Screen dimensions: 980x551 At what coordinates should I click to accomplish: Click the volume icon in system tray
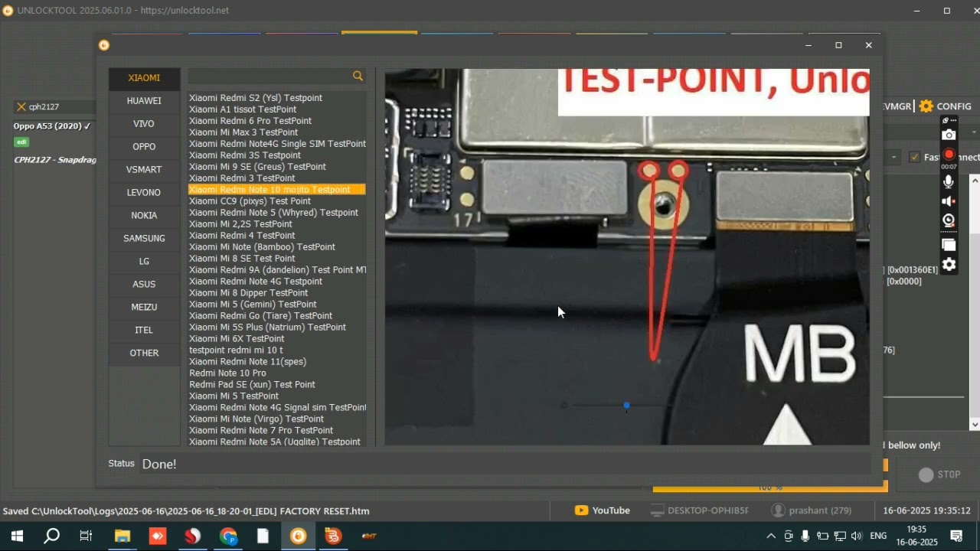click(x=856, y=536)
